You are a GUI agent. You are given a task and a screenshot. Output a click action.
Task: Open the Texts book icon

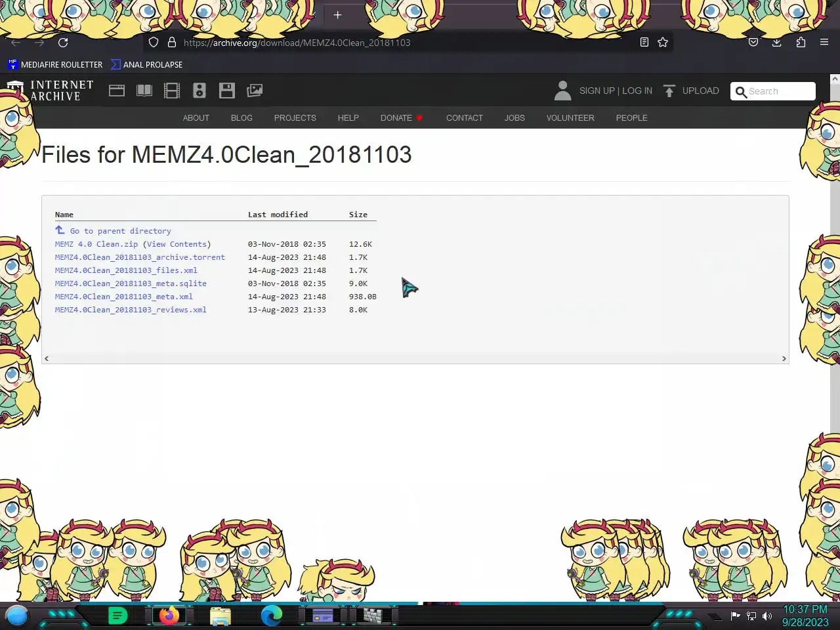pyautogui.click(x=144, y=91)
